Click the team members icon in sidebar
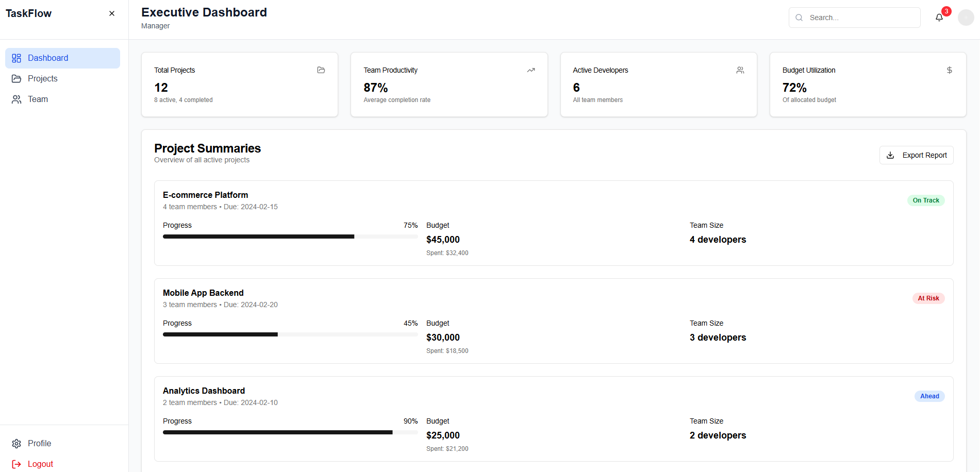This screenshot has height=472, width=980. (x=16, y=99)
